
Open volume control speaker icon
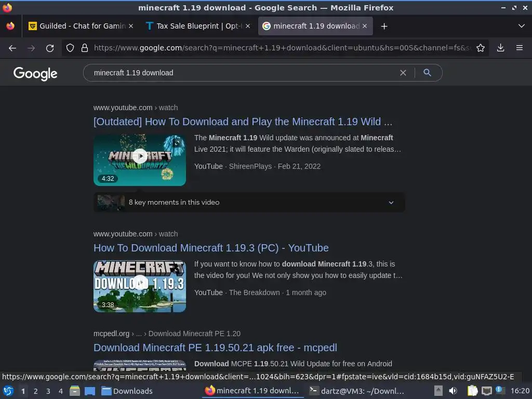[x=453, y=391]
